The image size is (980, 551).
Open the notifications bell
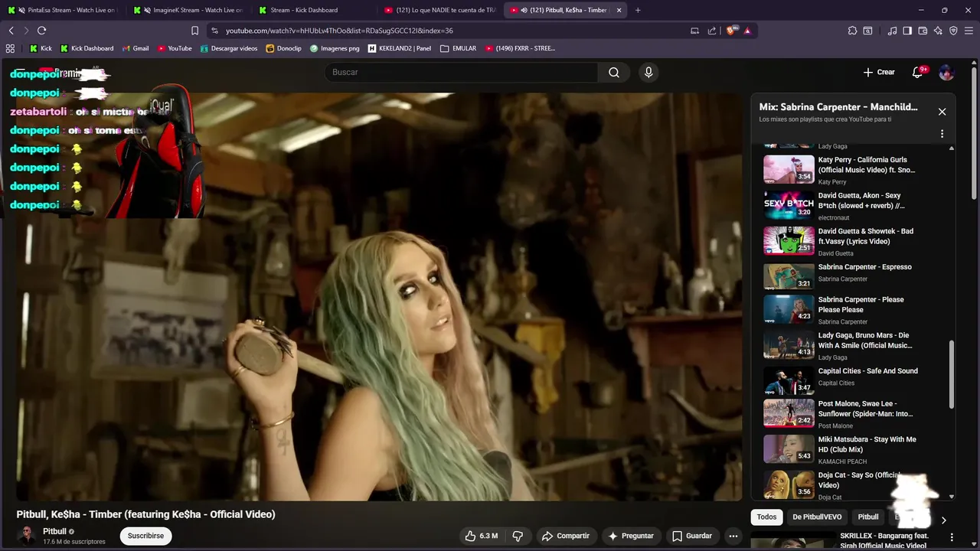[917, 72]
